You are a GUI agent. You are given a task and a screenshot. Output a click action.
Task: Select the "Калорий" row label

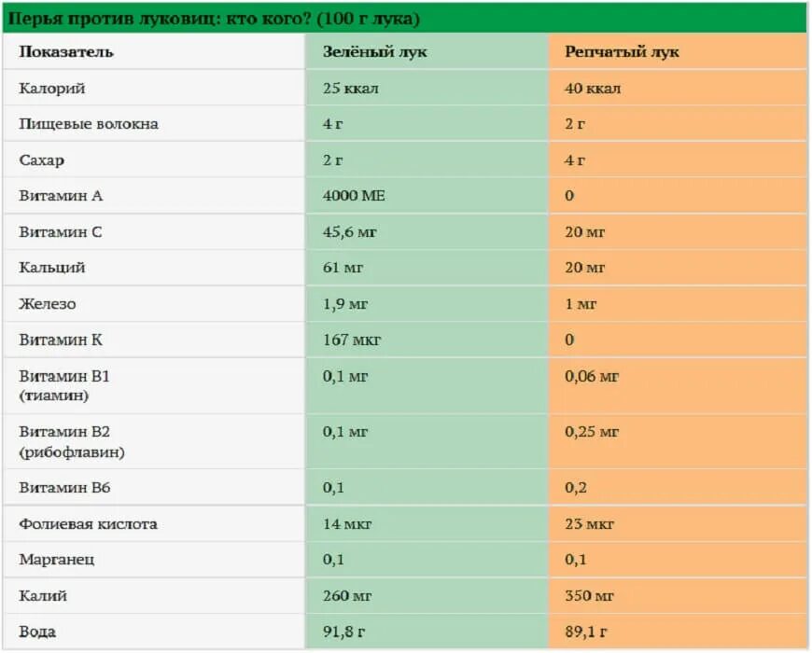(x=52, y=89)
